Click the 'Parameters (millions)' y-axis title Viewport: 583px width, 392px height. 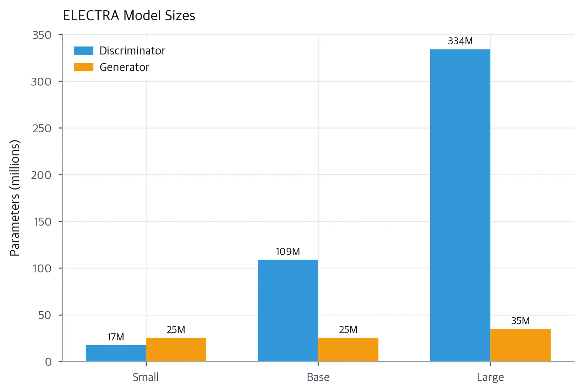point(15,198)
